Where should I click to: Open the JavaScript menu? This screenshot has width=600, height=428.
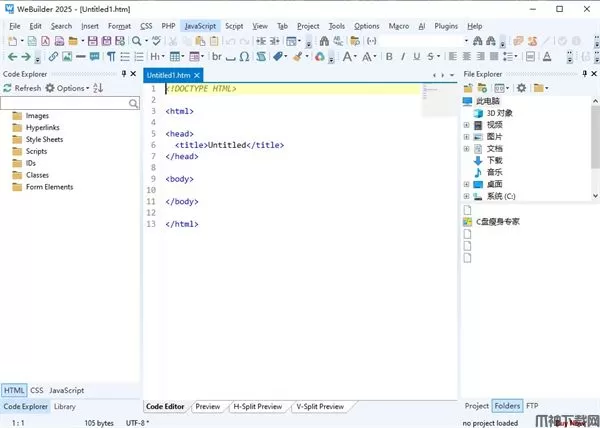(x=201, y=25)
